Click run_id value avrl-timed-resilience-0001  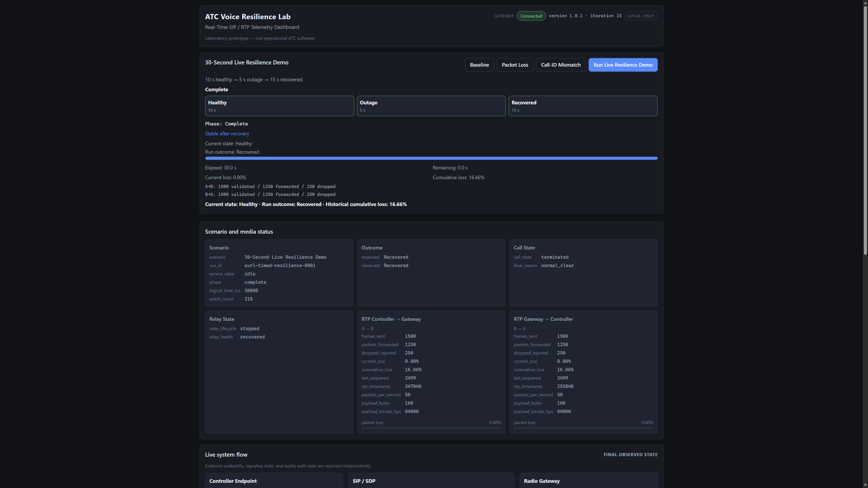coord(280,265)
